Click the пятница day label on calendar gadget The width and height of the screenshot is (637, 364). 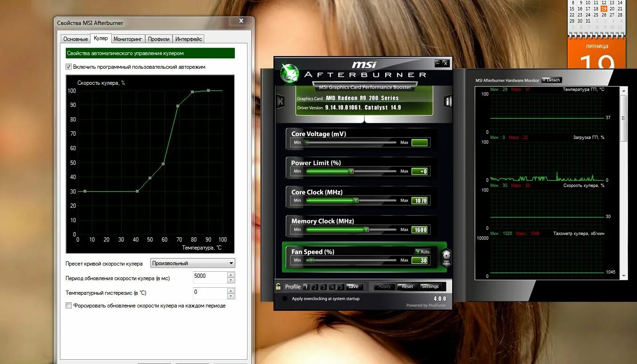pos(597,46)
